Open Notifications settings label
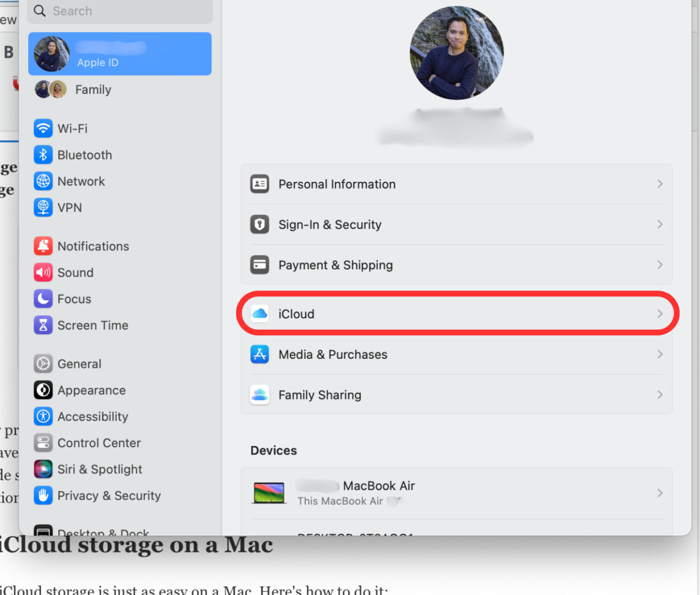 pos(93,246)
